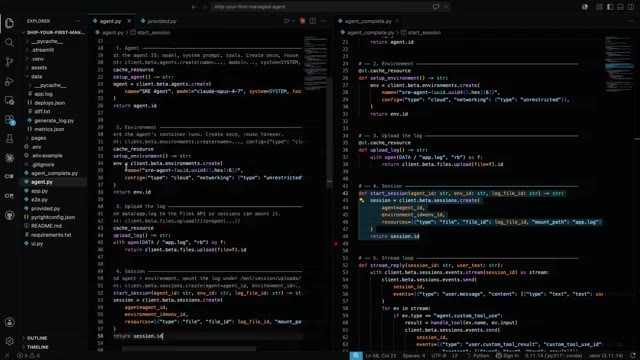Open the Claude spark icon in activity bar
The height and width of the screenshot is (360, 640).
coord(9,158)
